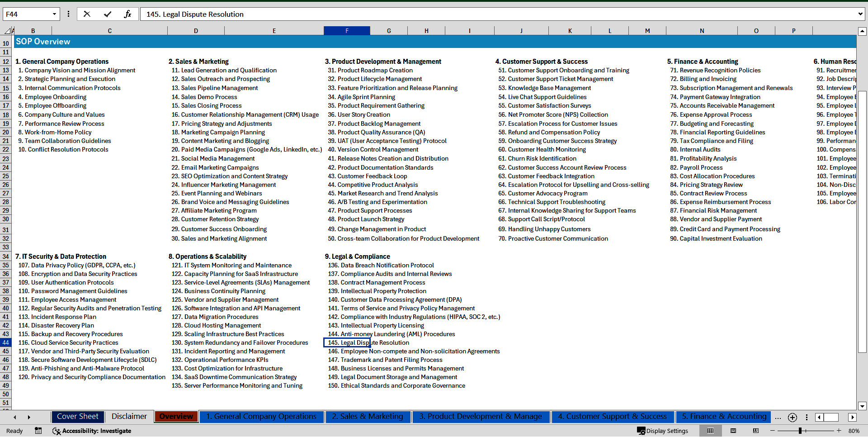Select the column F header
Viewport: 868px width, 437px height.
click(x=347, y=31)
